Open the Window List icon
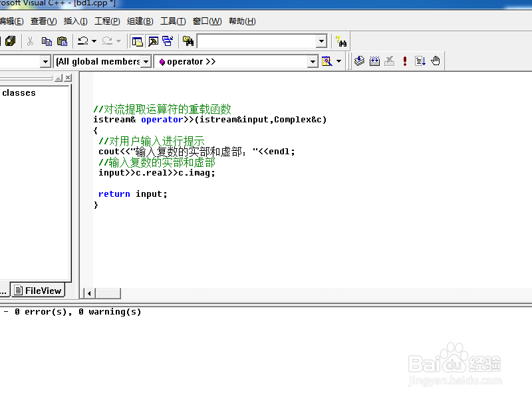This screenshot has height=399, width=532. 168,41
